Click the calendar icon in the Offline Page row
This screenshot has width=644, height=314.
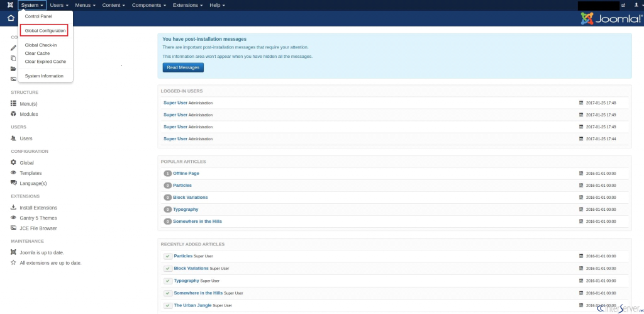pos(580,174)
